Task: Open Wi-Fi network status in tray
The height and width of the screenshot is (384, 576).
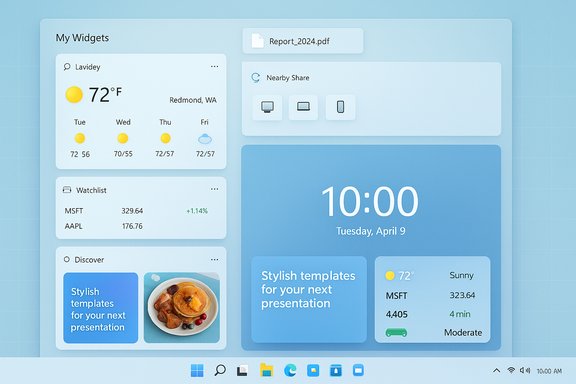Action: point(511,370)
